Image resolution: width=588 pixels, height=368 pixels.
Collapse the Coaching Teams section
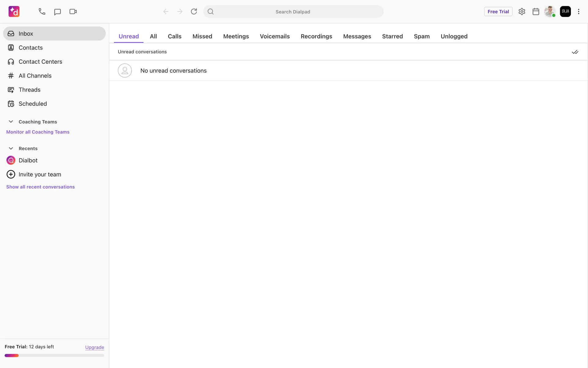coord(11,122)
